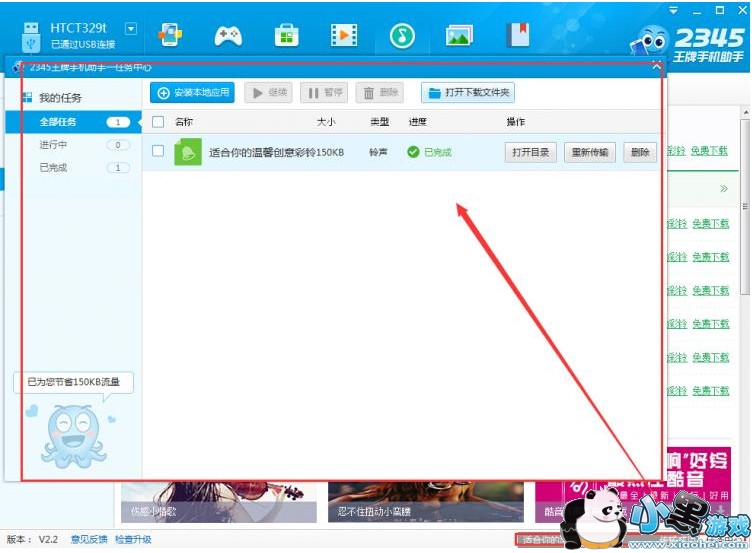The height and width of the screenshot is (553, 752).
Task: Click 意见反馈 link in status bar
Action: pos(89,539)
